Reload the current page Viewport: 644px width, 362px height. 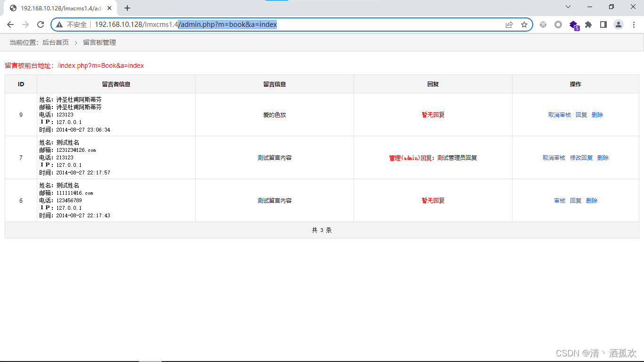pos(41,25)
